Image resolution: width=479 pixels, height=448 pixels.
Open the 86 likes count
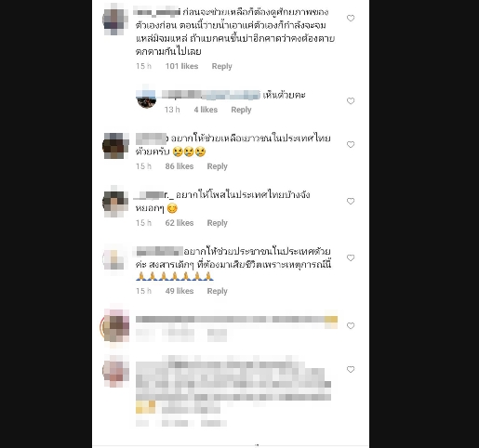pyautogui.click(x=180, y=166)
